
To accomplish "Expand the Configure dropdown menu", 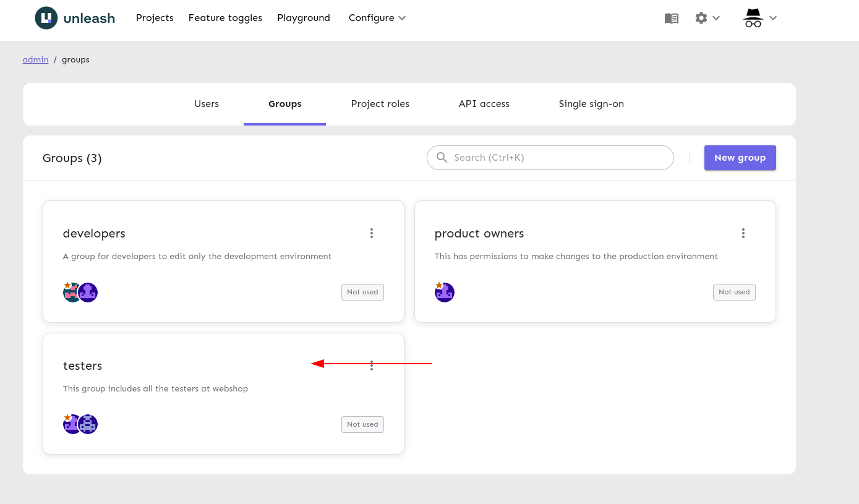I will [377, 18].
